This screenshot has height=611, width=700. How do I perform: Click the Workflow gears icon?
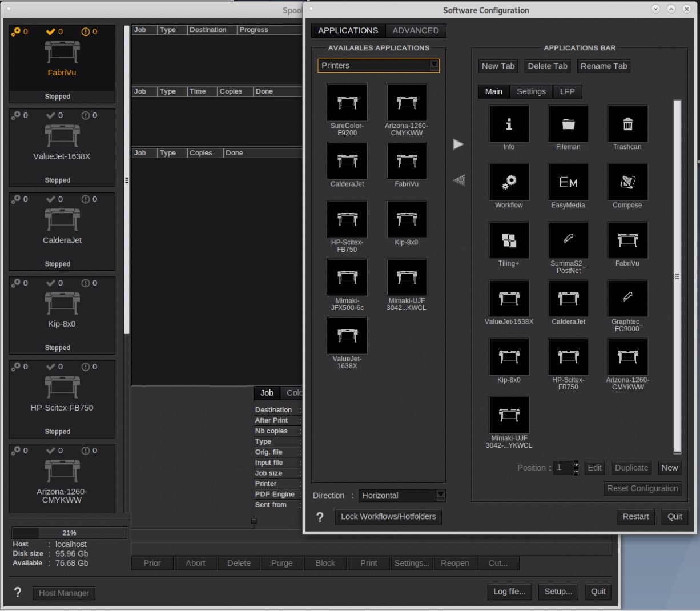tap(509, 182)
